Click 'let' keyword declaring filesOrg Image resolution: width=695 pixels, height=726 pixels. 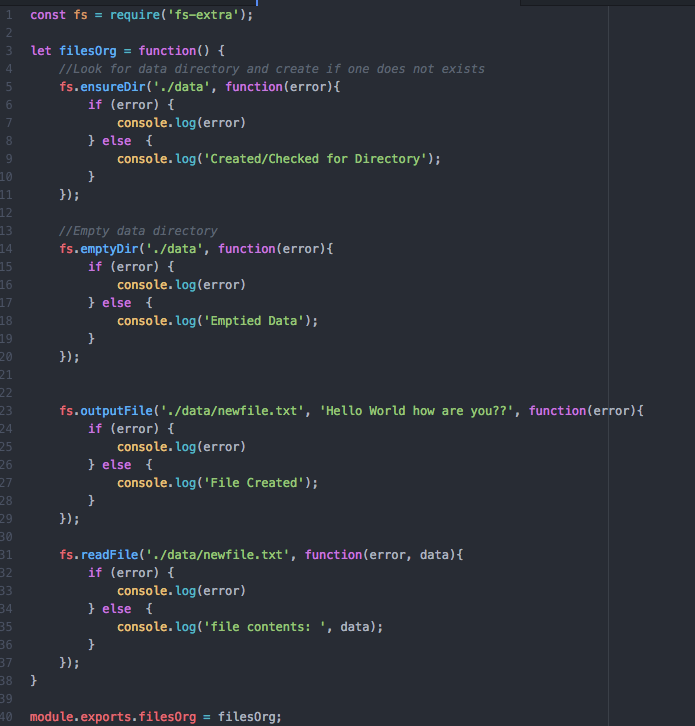[x=41, y=51]
